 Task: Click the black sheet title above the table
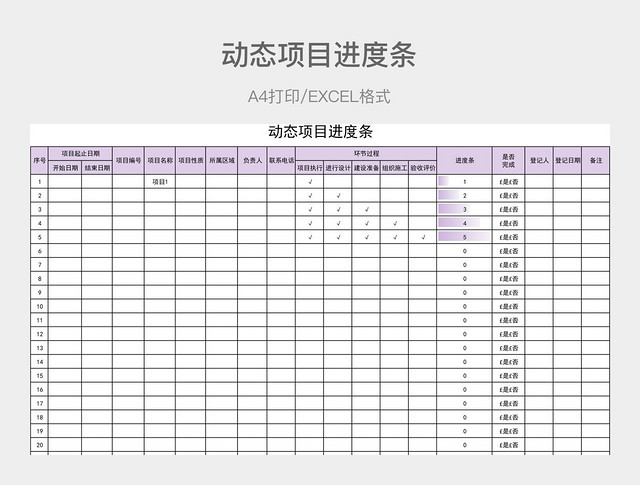[x=320, y=132]
